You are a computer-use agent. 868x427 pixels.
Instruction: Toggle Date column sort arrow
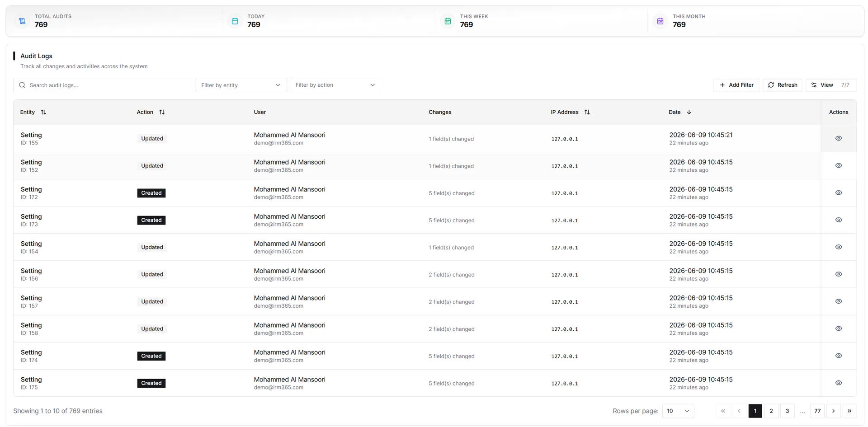coord(689,112)
